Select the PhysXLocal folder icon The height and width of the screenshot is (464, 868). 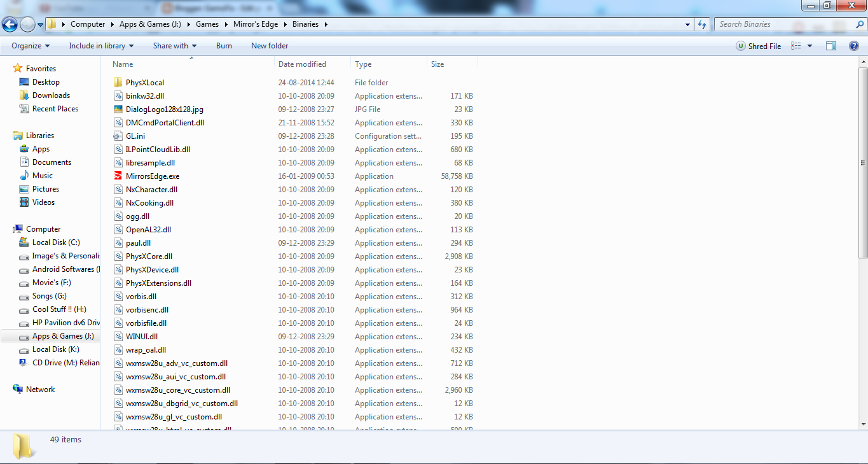pyautogui.click(x=118, y=83)
